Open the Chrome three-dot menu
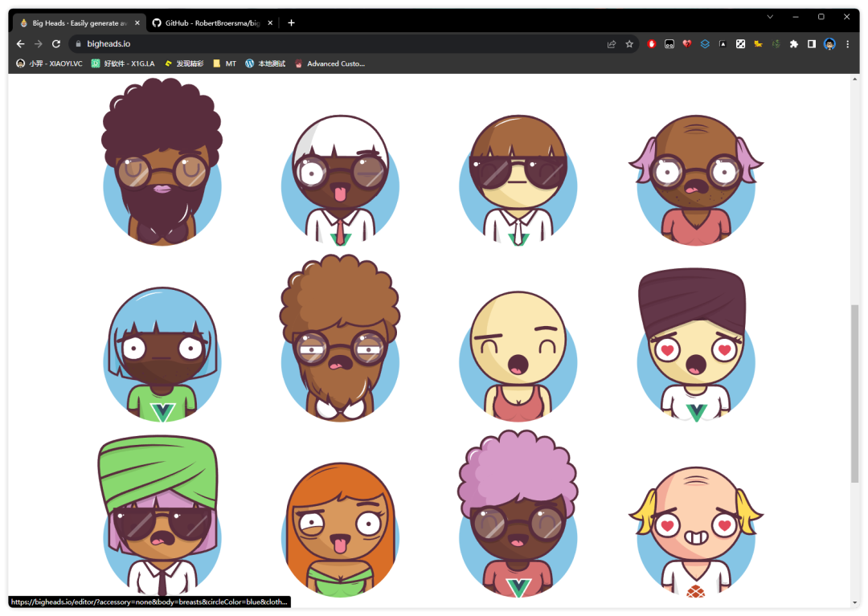The width and height of the screenshot is (868, 616). coord(848,44)
